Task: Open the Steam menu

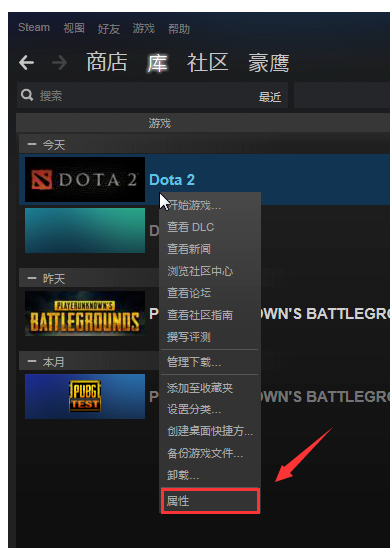Action: 34,28
